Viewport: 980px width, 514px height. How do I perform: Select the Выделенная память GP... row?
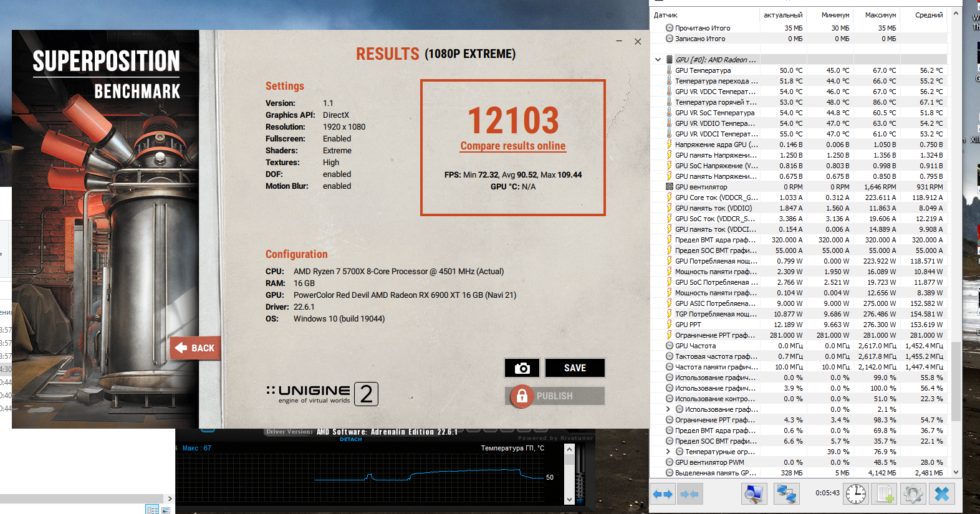pos(799,473)
